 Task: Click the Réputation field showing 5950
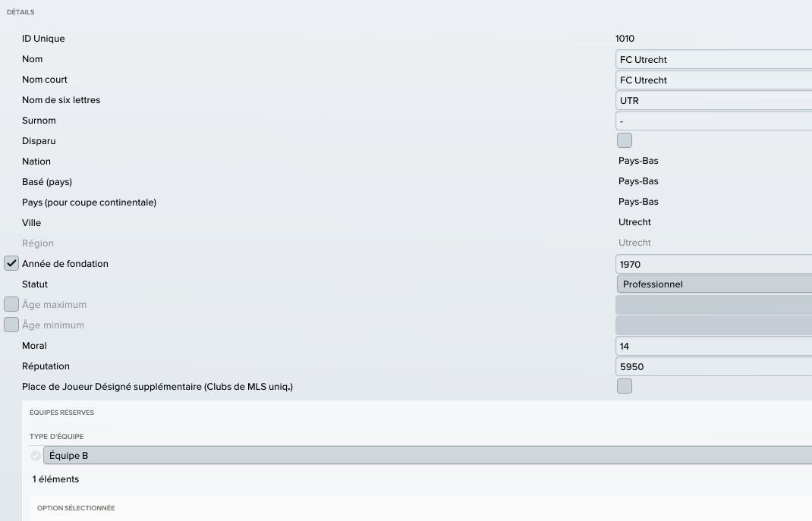coord(714,367)
